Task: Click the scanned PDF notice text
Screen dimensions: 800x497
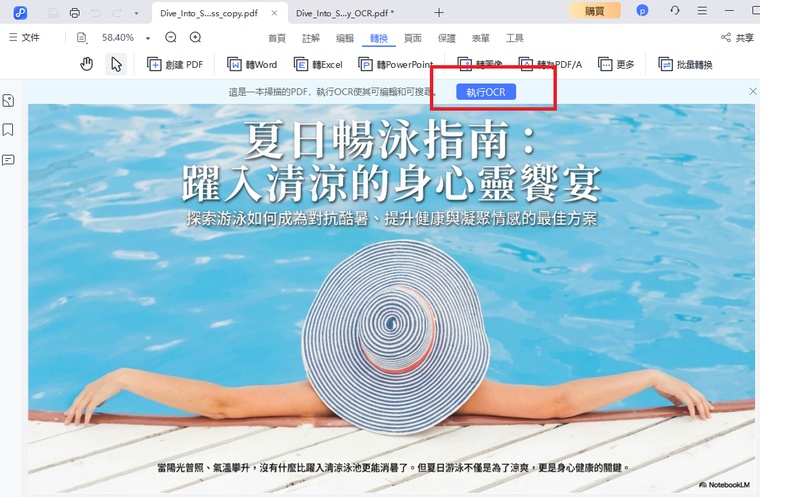Action: [x=332, y=92]
